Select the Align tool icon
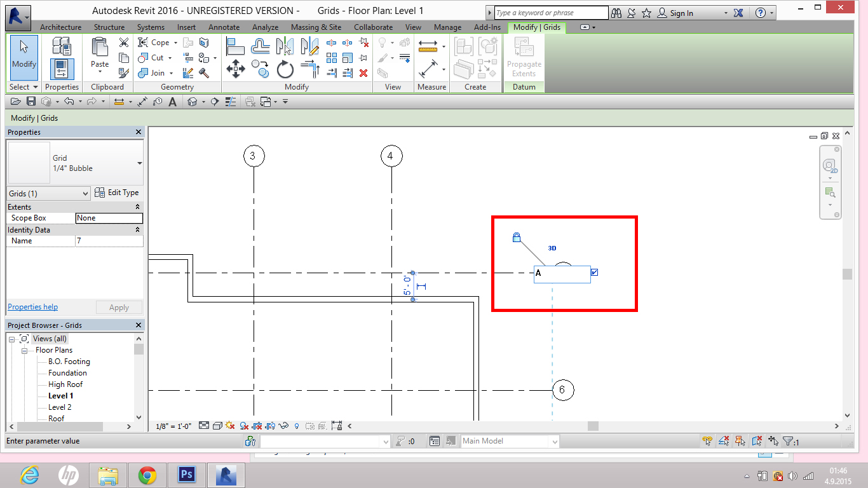Viewport: 868px width, 488px height. 235,46
